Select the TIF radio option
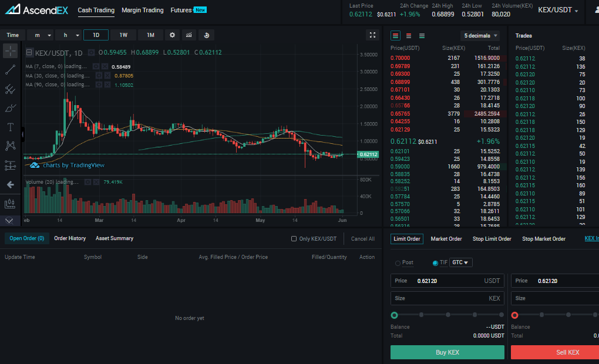 [x=435, y=263]
